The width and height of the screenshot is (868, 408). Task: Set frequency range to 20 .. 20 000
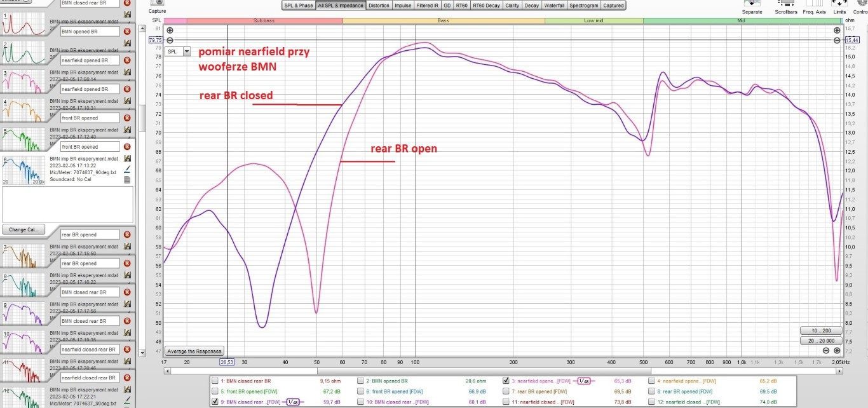click(821, 341)
